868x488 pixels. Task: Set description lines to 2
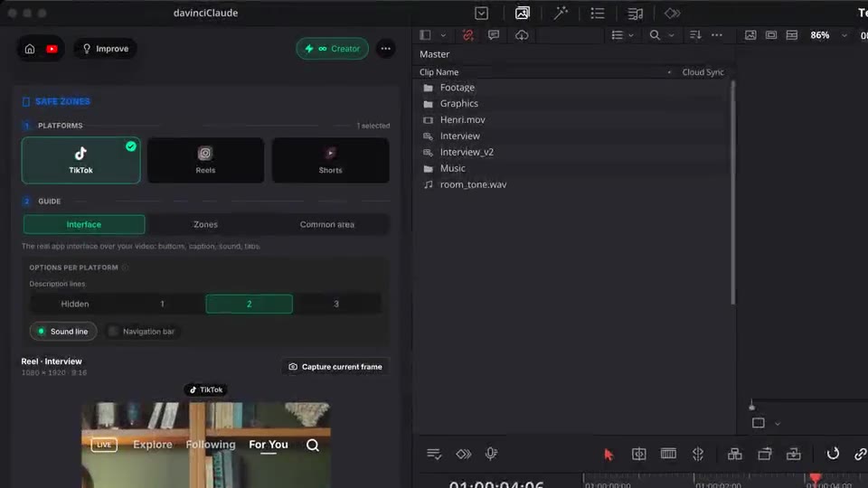[x=250, y=304]
